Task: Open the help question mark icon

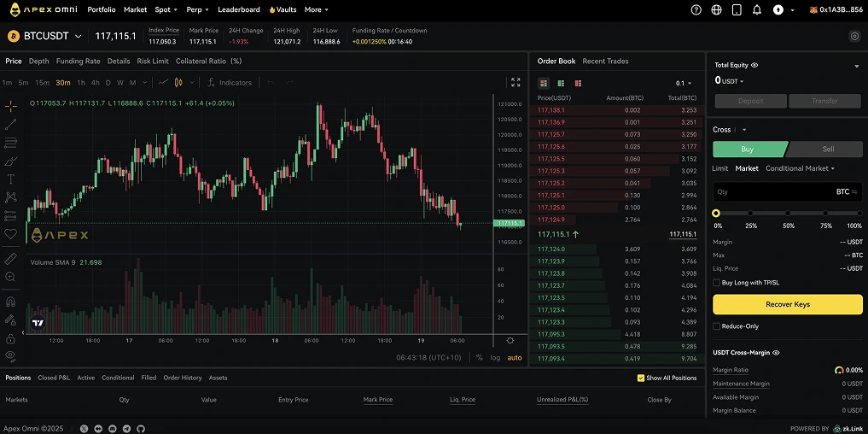Action: pos(696,10)
